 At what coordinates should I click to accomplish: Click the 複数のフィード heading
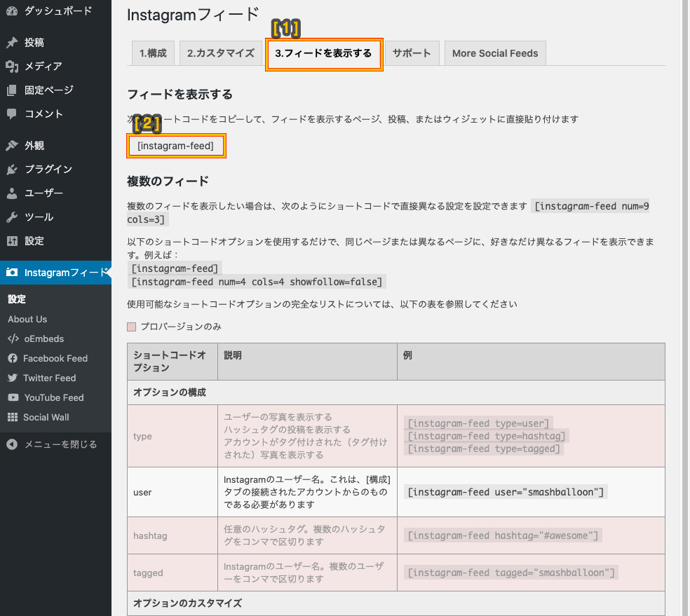(x=168, y=181)
